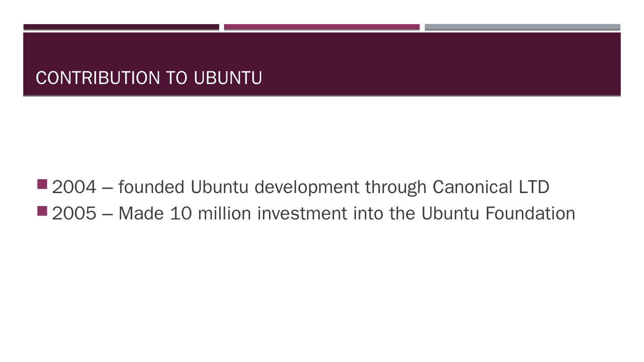Click the dark purple accent bar at top left
644x362 pixels.
[x=121, y=27]
